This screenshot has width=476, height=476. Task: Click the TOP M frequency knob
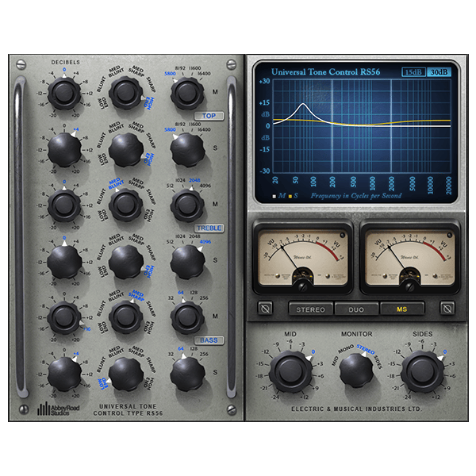[x=187, y=94]
